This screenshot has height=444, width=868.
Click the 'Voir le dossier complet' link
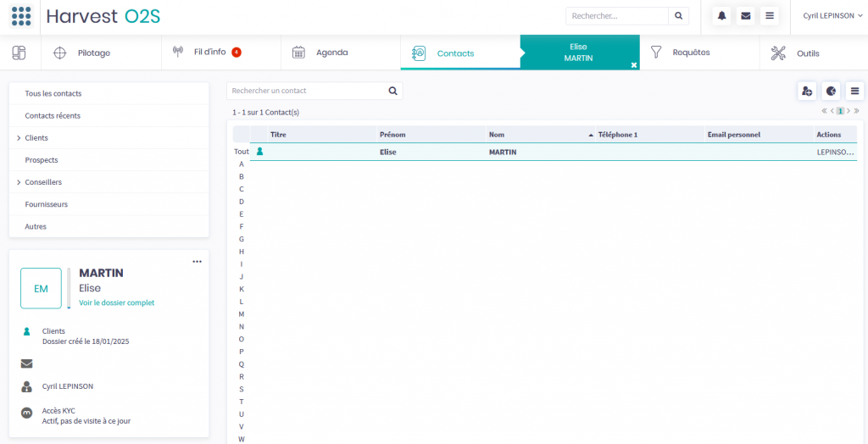tap(116, 302)
